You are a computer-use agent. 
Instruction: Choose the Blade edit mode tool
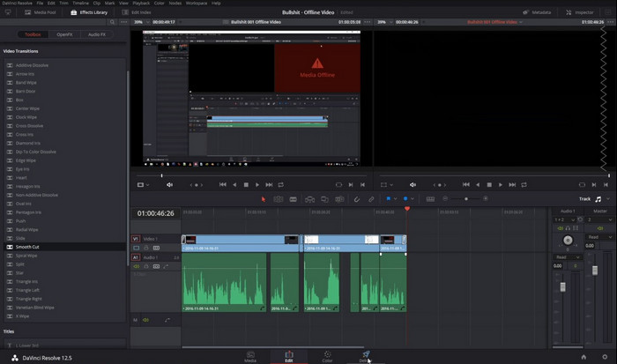pyautogui.click(x=294, y=199)
